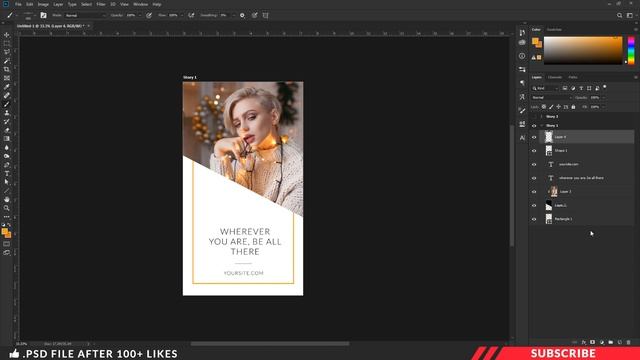Open smoothing options gear icon

click(x=242, y=15)
